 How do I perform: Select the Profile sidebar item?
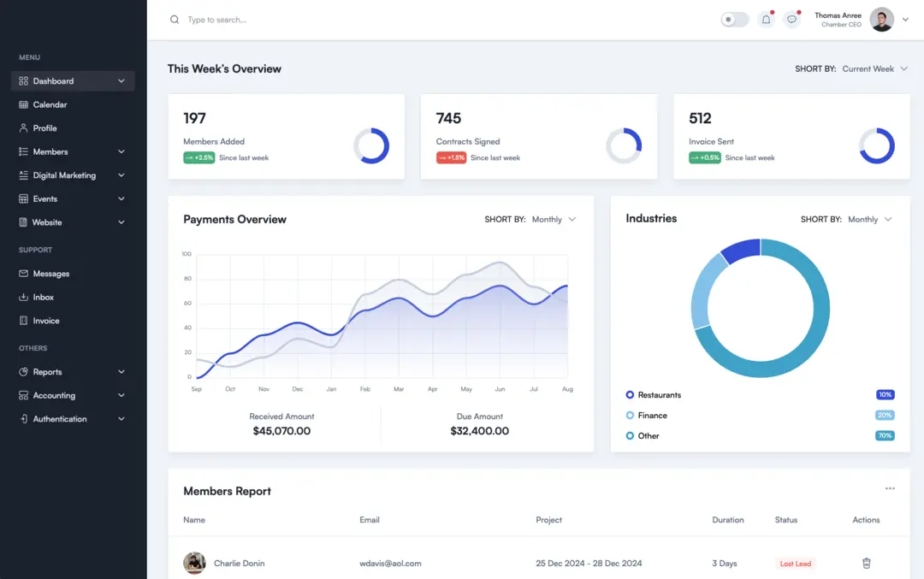pos(44,127)
